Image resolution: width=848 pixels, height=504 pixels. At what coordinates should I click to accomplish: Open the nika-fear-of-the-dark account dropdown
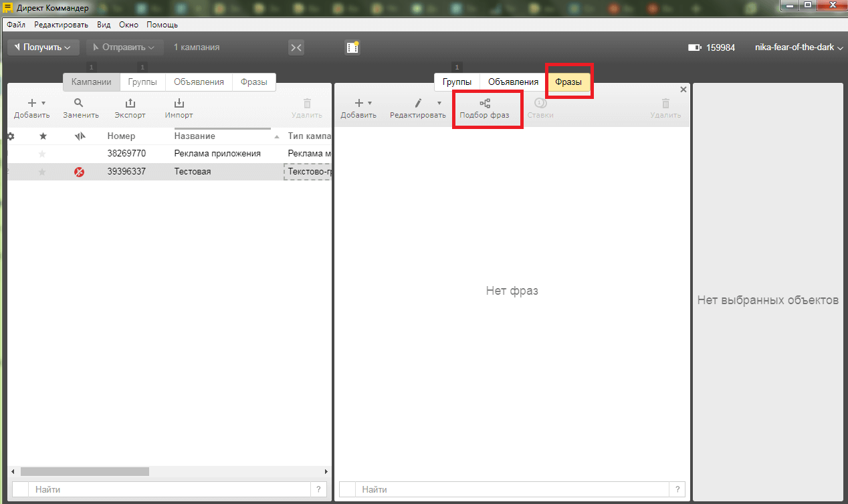click(x=798, y=47)
